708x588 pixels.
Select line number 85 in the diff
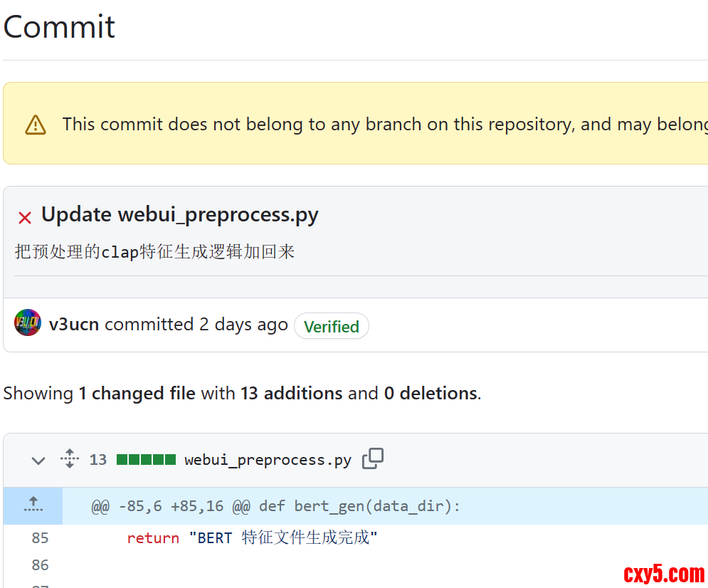coord(40,538)
